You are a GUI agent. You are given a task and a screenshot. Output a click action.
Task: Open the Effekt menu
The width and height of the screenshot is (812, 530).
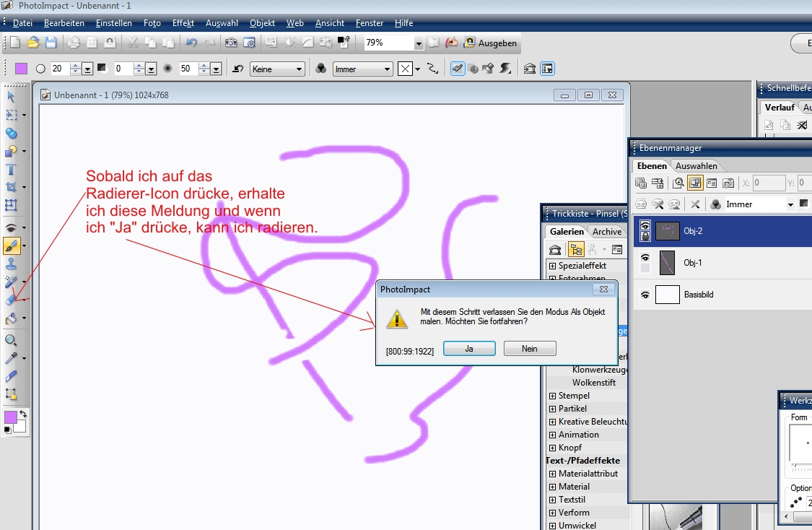(x=183, y=23)
